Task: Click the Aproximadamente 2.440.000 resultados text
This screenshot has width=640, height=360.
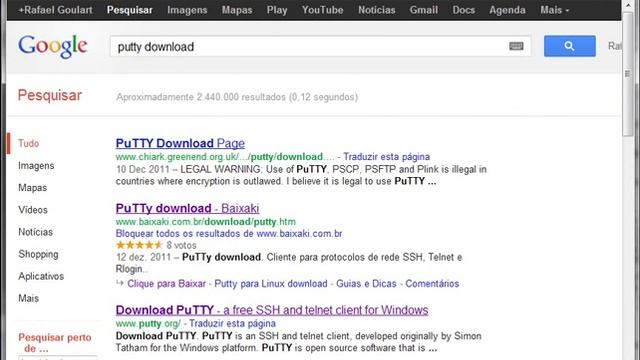Action: (x=237, y=97)
